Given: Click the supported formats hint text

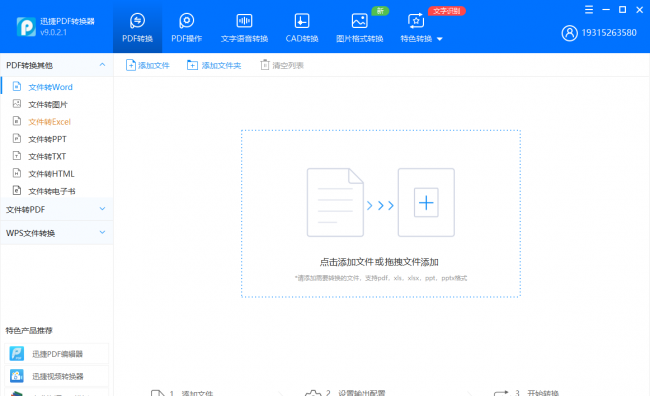Looking at the screenshot, I should tap(381, 278).
